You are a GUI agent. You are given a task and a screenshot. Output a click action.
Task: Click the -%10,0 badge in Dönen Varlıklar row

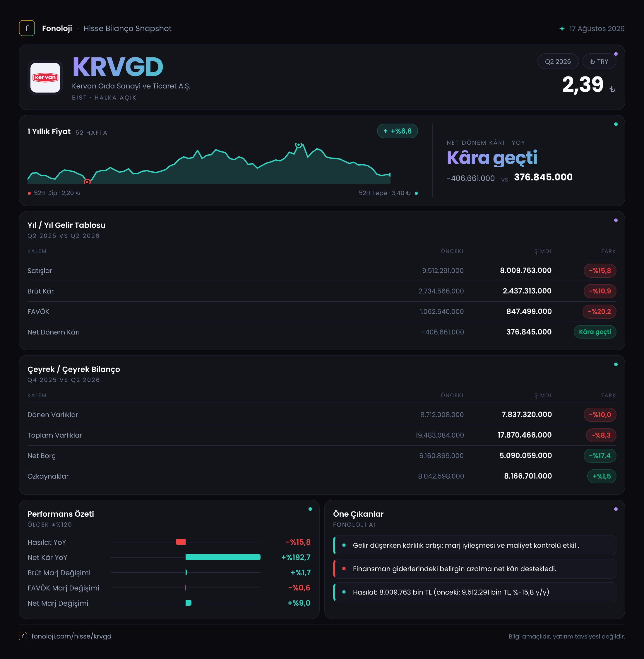pos(600,415)
